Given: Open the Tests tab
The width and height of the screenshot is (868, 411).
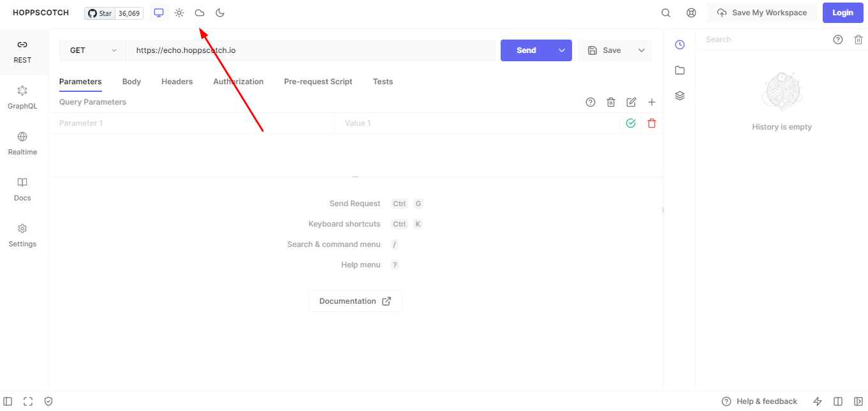Looking at the screenshot, I should click(383, 82).
